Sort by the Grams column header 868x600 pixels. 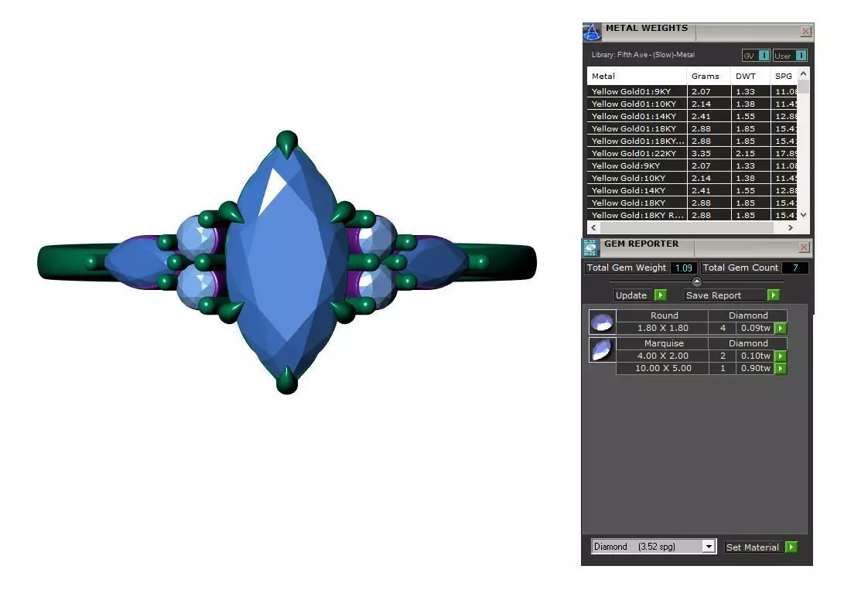point(709,77)
